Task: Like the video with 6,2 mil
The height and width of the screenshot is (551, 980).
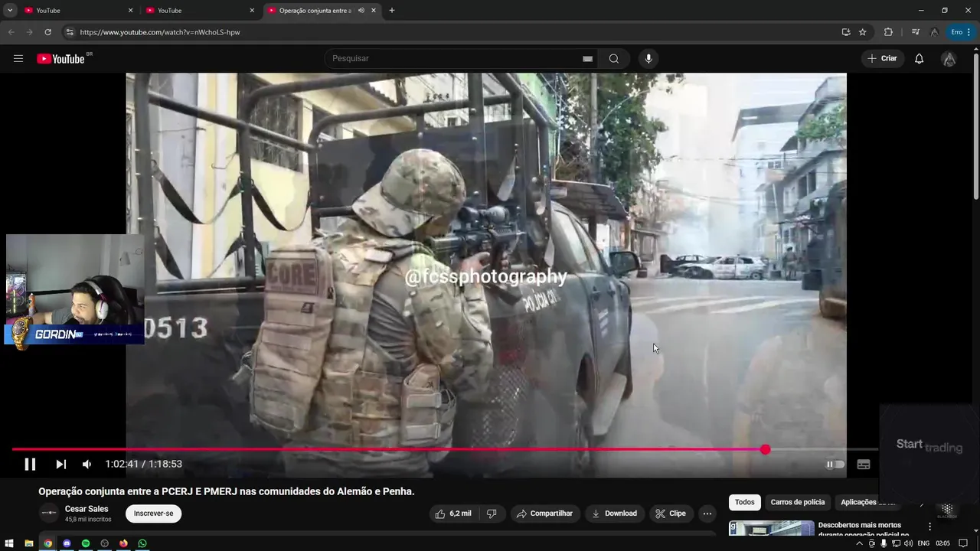Action: [x=452, y=514]
